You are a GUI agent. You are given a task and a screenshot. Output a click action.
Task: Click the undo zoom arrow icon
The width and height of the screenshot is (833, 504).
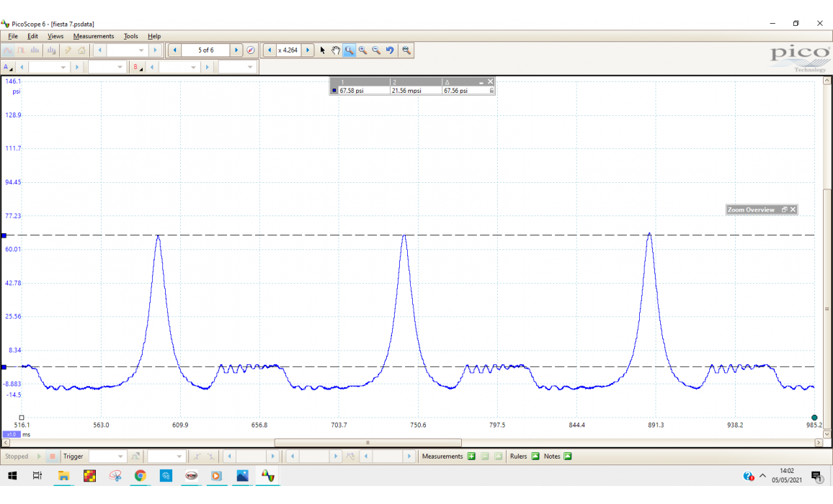[x=390, y=50]
